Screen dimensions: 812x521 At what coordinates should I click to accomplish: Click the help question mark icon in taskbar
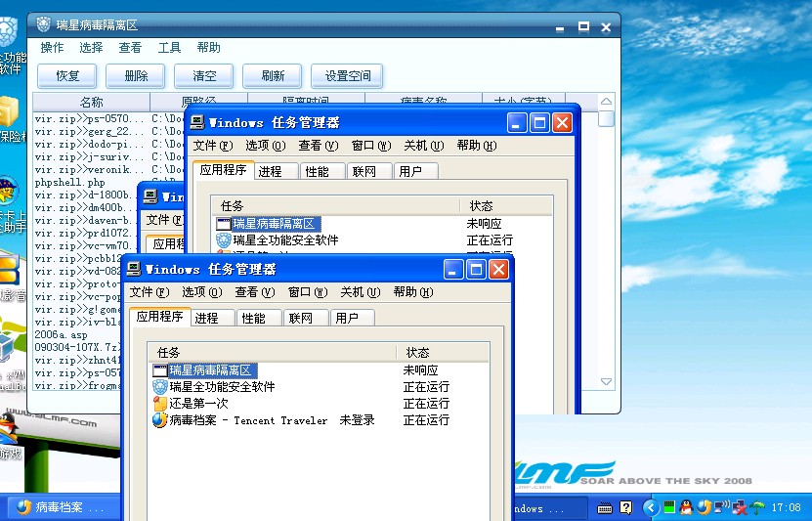point(625,507)
